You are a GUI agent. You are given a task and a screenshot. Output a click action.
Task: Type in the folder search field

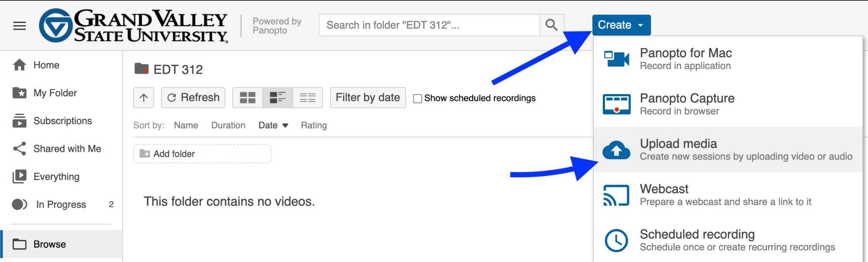click(429, 25)
